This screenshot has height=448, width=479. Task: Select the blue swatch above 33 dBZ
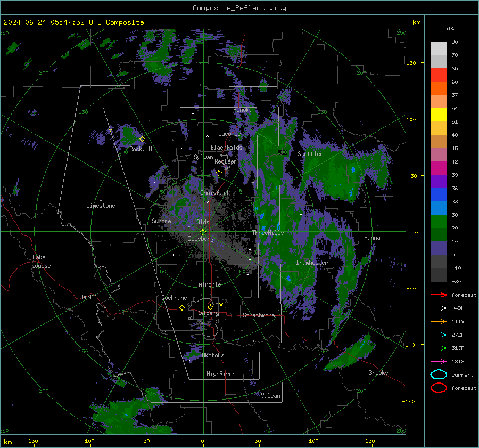point(439,195)
